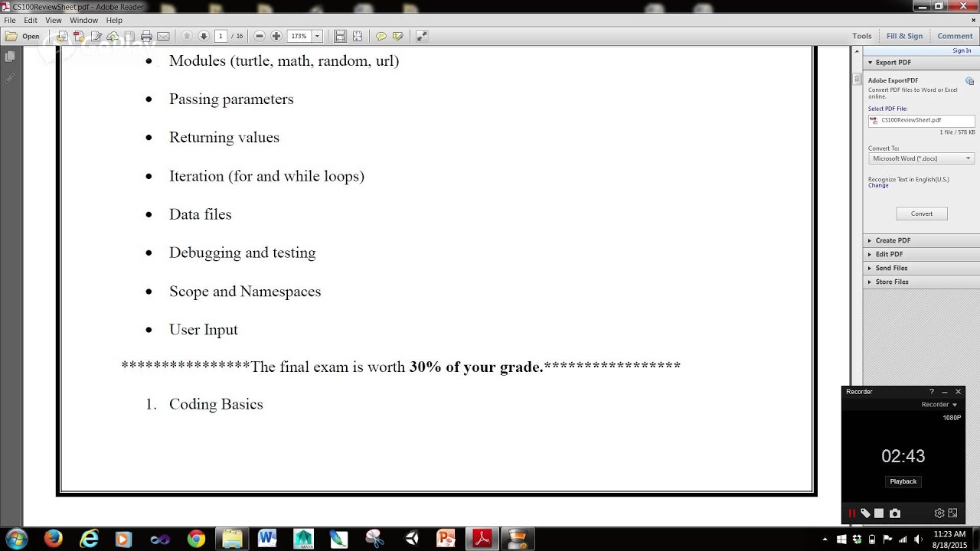Zoom out with the minus button
The image size is (980, 551).
[260, 36]
